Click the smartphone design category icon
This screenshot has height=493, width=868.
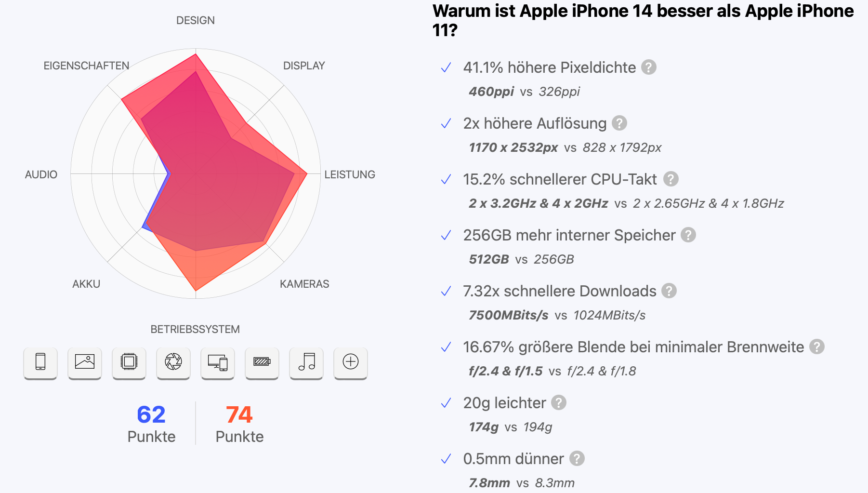point(40,362)
